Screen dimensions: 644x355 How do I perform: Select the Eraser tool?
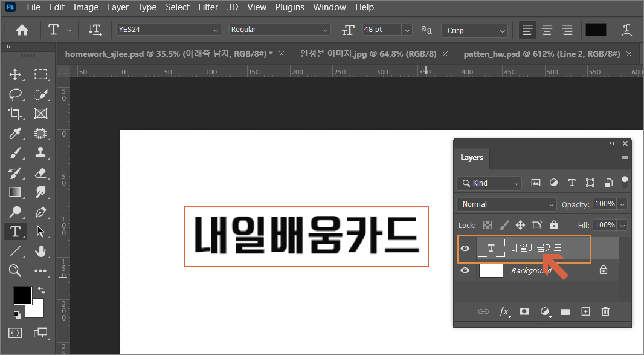[40, 173]
